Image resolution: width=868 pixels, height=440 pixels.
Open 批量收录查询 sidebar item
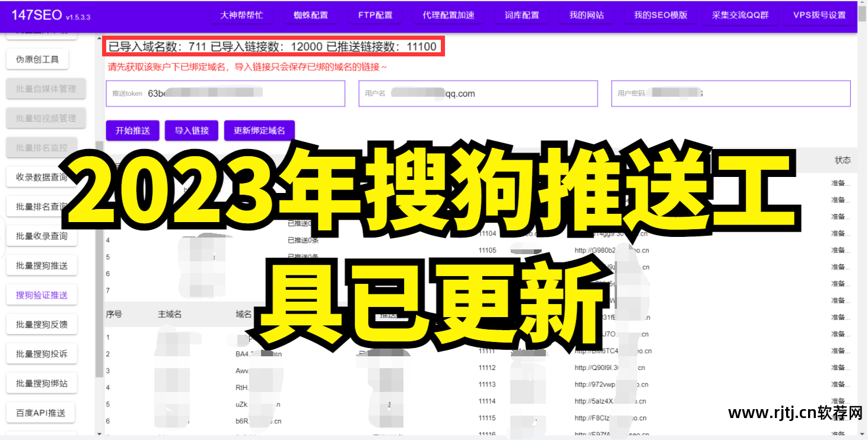(42, 236)
